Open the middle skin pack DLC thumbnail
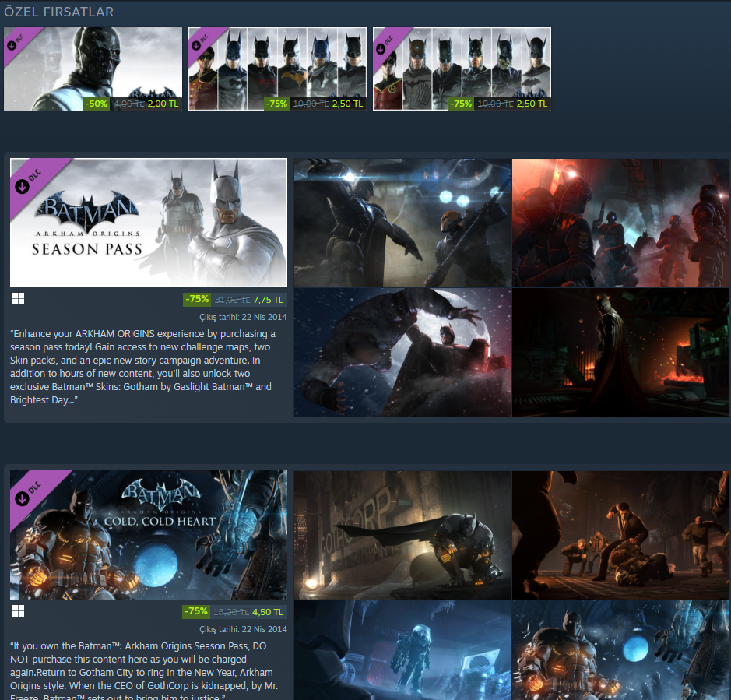 click(x=277, y=69)
